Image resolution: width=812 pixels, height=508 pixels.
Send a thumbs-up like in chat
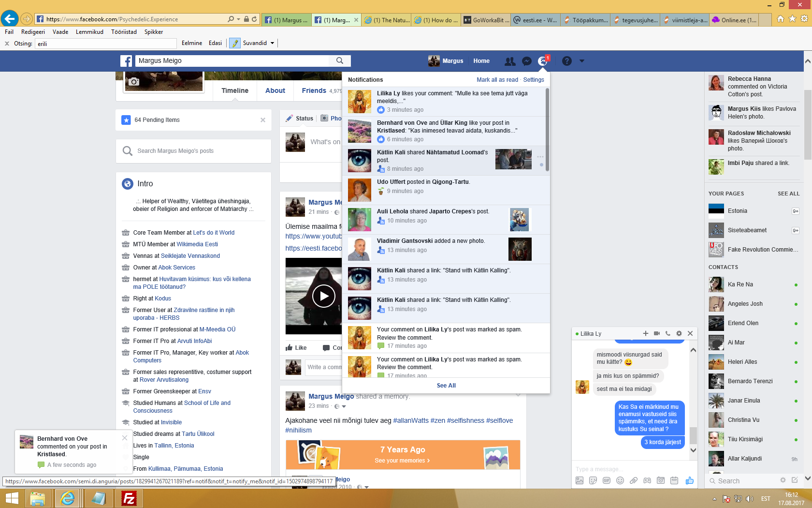[x=689, y=480]
